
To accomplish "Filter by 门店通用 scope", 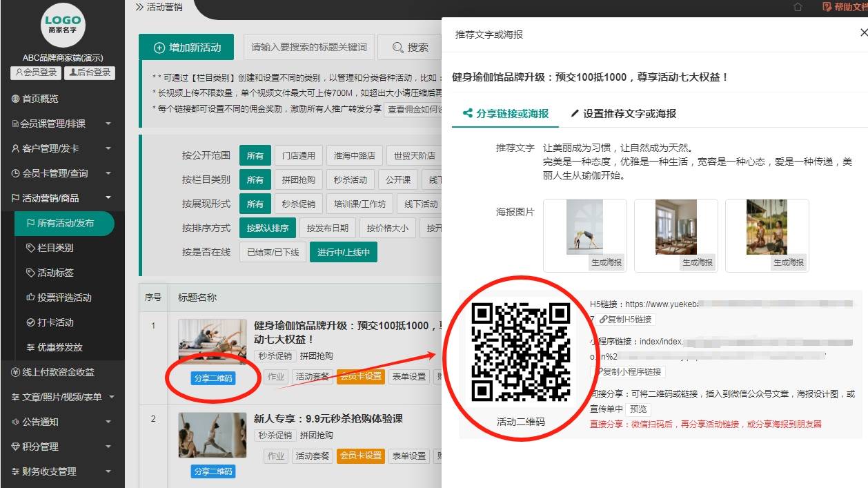I will [299, 155].
